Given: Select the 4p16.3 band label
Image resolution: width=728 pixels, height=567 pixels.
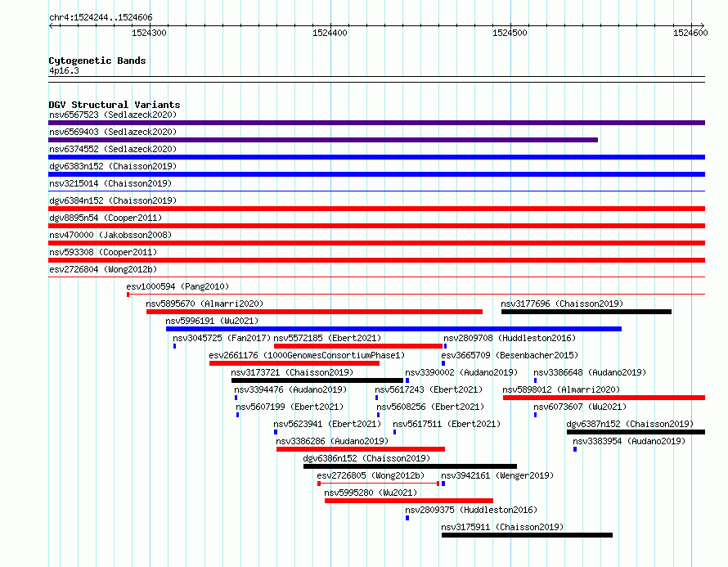Looking at the screenshot, I should [64, 70].
